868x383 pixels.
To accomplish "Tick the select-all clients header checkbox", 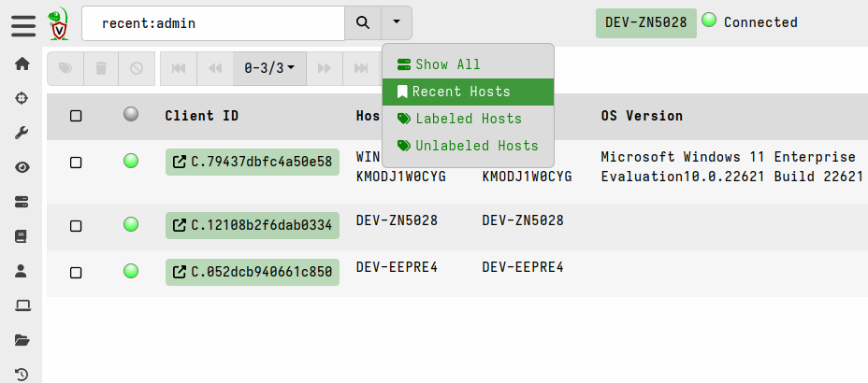I will [76, 116].
